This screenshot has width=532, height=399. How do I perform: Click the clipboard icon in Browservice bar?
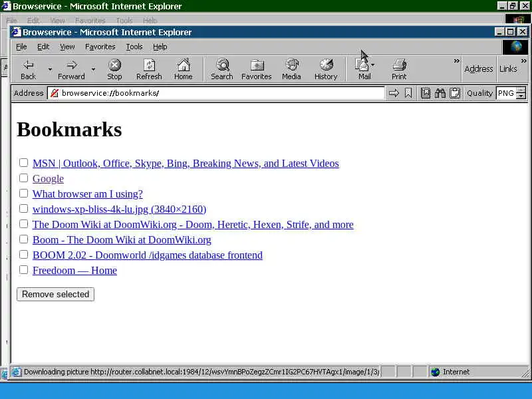pos(455,93)
